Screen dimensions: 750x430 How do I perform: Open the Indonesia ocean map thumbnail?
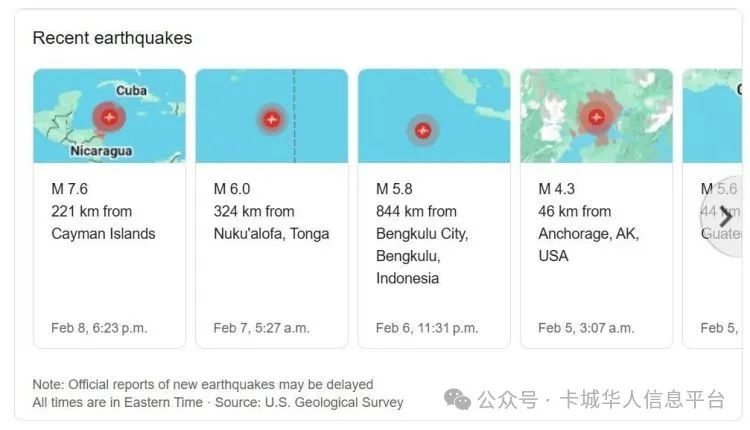434,116
